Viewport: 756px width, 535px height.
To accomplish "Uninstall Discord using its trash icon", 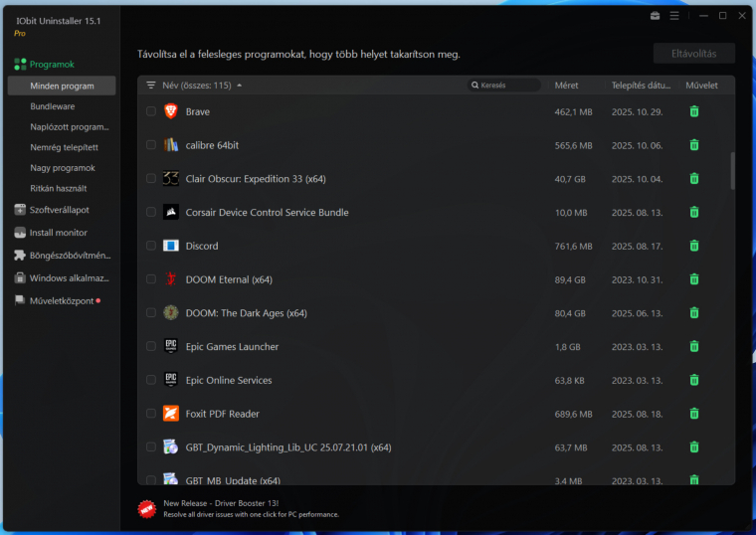I will [x=694, y=246].
